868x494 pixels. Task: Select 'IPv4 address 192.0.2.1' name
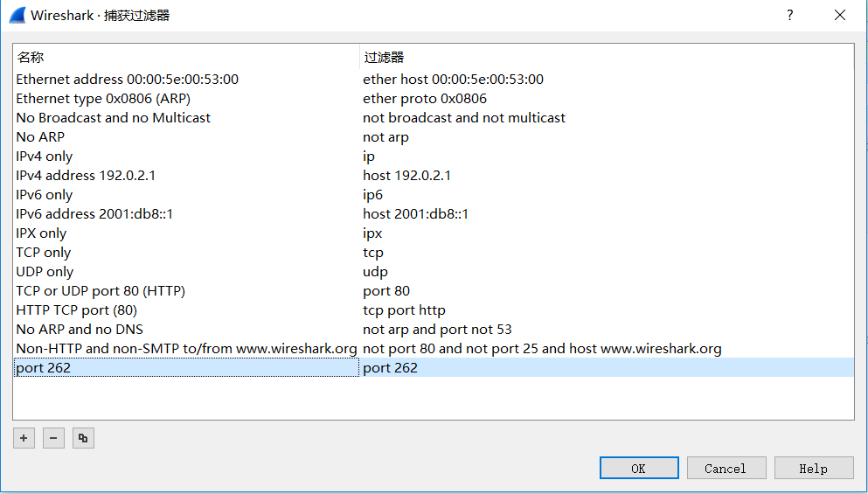click(x=86, y=176)
